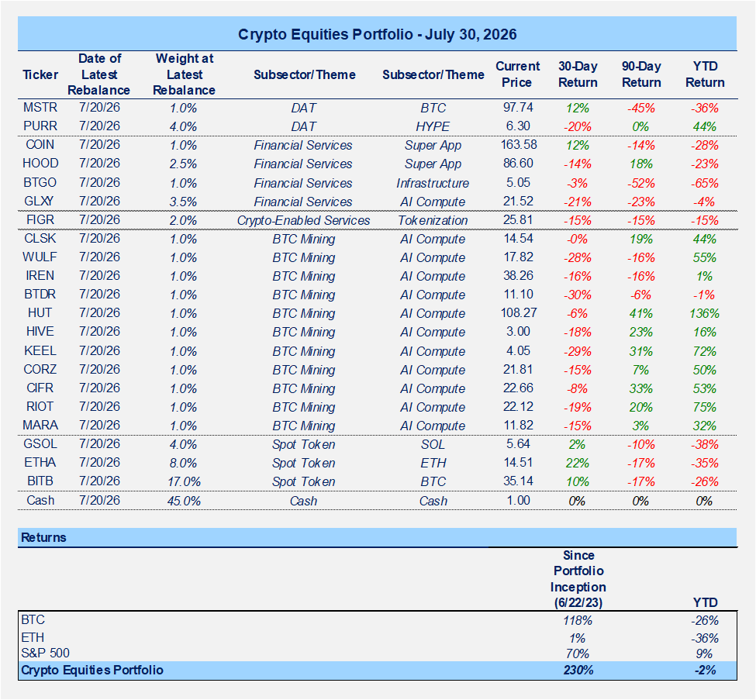
Task: Select the ETHA weight 8.0% cell
Action: coord(183,464)
